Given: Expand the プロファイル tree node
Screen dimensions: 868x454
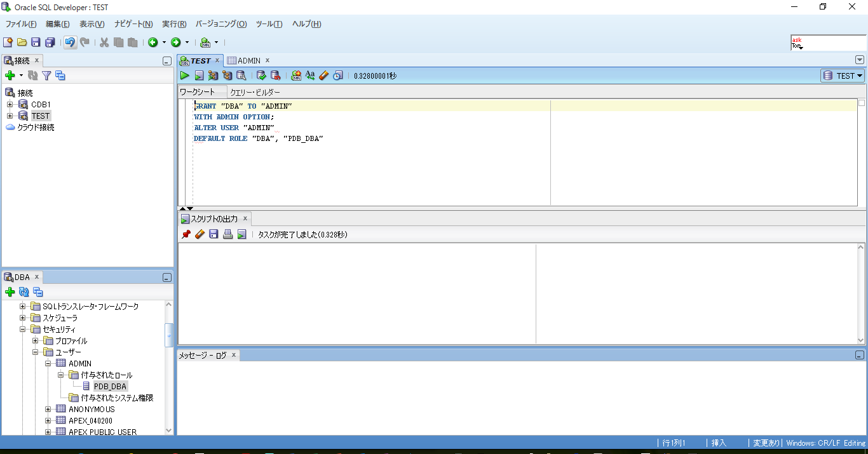Looking at the screenshot, I should [36, 340].
